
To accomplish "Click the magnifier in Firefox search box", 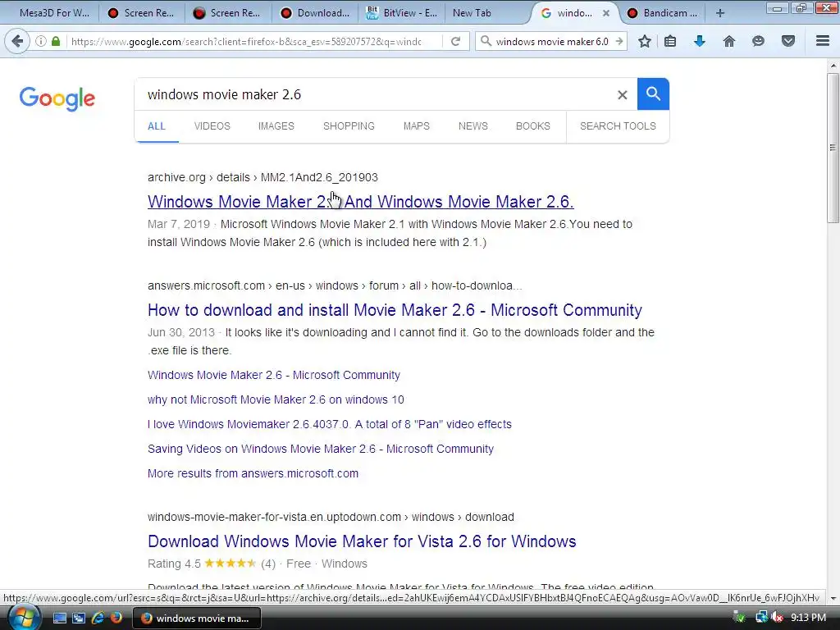I will click(x=486, y=41).
